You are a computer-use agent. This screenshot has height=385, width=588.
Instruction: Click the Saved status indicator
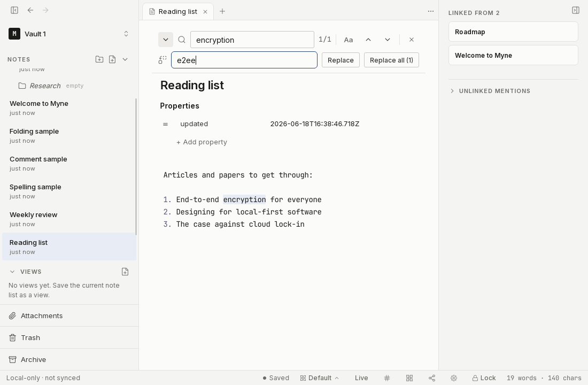click(x=276, y=378)
